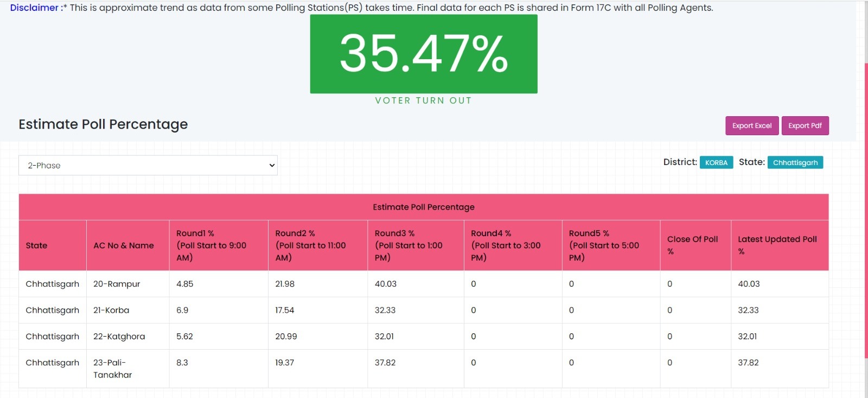Viewport: 868px width, 398px height.
Task: Select the KORBA district badge
Action: tap(716, 162)
